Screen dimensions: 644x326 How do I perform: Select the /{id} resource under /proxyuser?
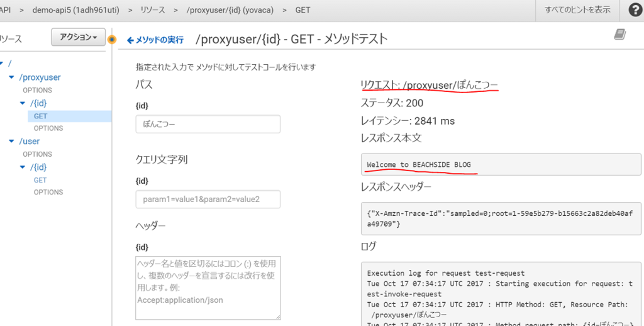(38, 103)
